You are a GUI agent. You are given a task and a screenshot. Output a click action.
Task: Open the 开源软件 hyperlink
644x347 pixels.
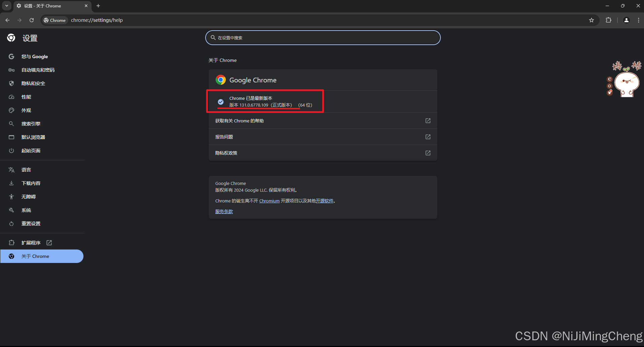coord(324,201)
